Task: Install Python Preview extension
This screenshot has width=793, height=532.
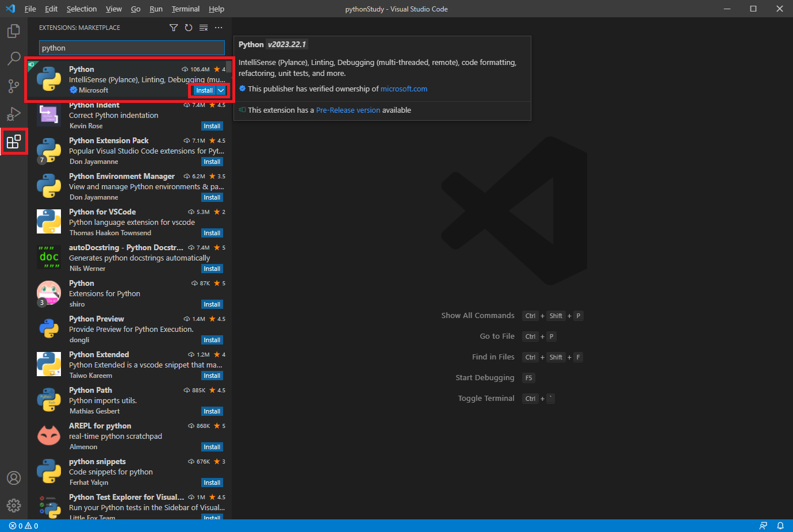Action: (212, 340)
